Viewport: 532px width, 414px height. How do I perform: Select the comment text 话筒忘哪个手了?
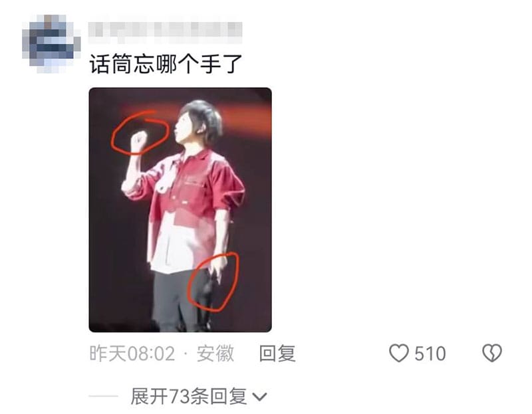tap(166, 64)
